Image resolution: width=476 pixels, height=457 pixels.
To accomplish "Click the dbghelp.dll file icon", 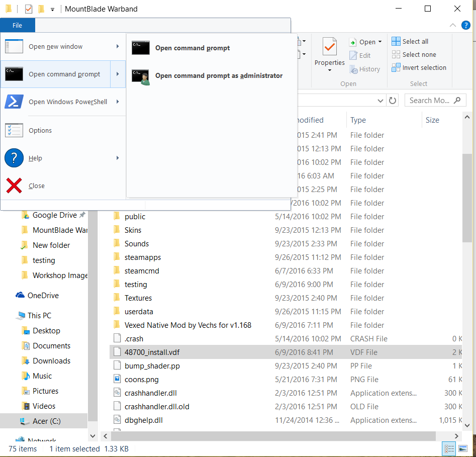I will point(117,420).
